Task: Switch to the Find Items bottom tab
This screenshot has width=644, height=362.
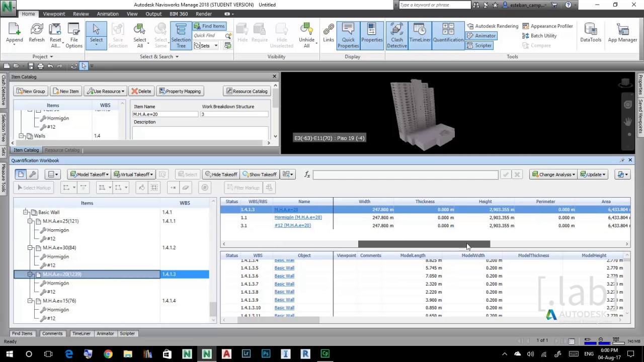Action: (22, 333)
